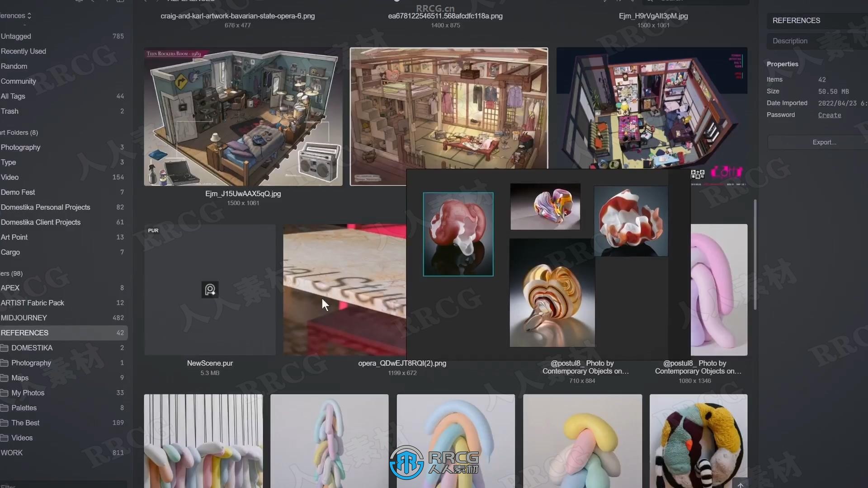Open the ARTIST Fabric Pack folder
The height and width of the screenshot is (488, 868).
tap(63, 303)
